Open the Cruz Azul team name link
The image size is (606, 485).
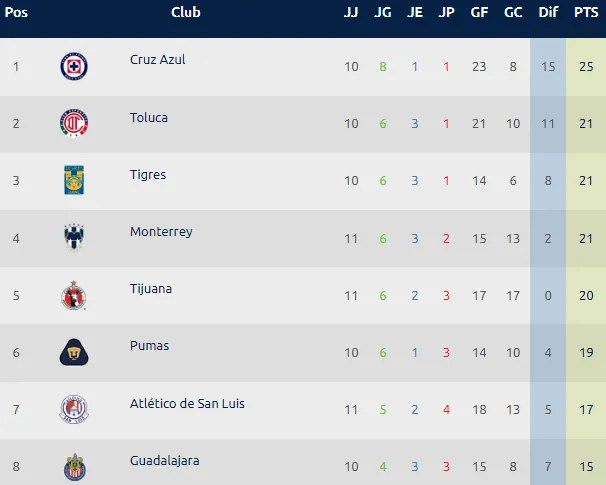point(158,60)
